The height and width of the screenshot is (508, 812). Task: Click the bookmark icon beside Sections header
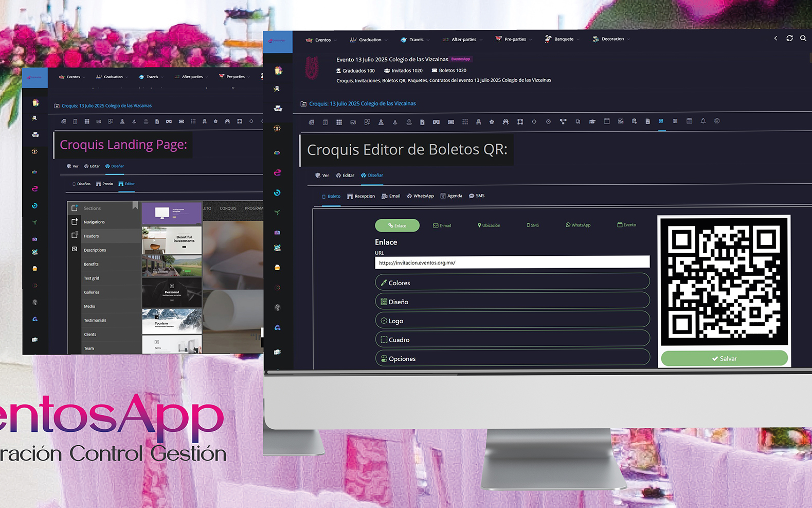pyautogui.click(x=135, y=205)
